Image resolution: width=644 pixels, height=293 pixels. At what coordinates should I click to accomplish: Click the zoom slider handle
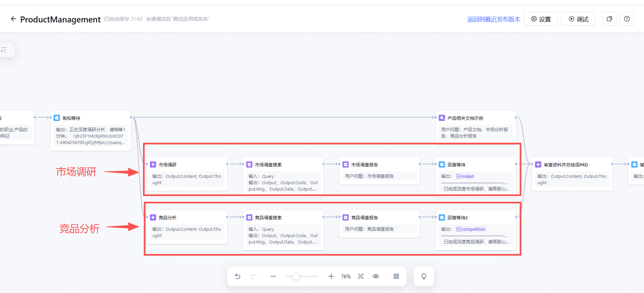point(296,276)
